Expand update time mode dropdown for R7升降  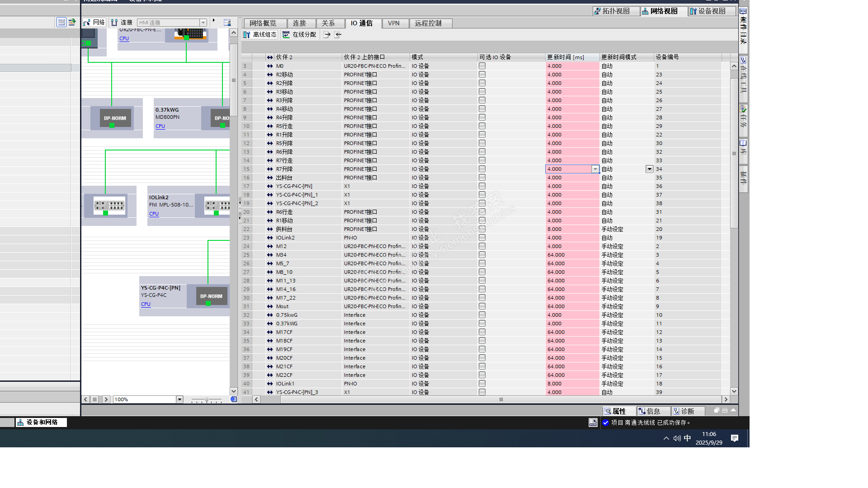pos(649,169)
